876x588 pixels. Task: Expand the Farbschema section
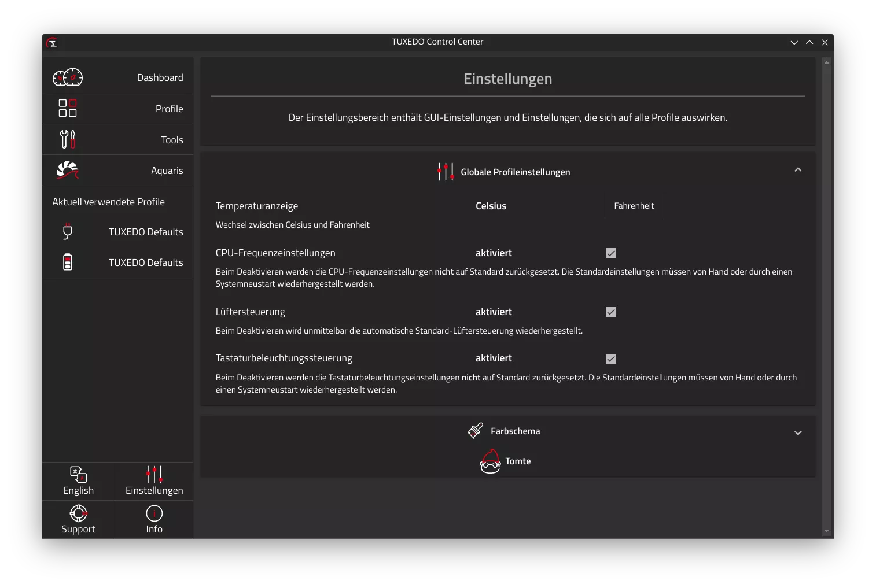798,432
